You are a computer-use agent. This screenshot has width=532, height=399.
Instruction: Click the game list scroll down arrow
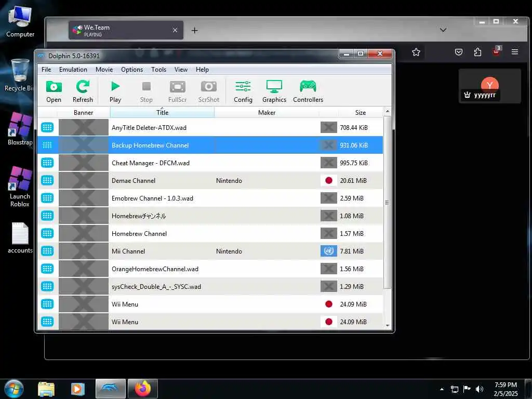click(x=388, y=326)
